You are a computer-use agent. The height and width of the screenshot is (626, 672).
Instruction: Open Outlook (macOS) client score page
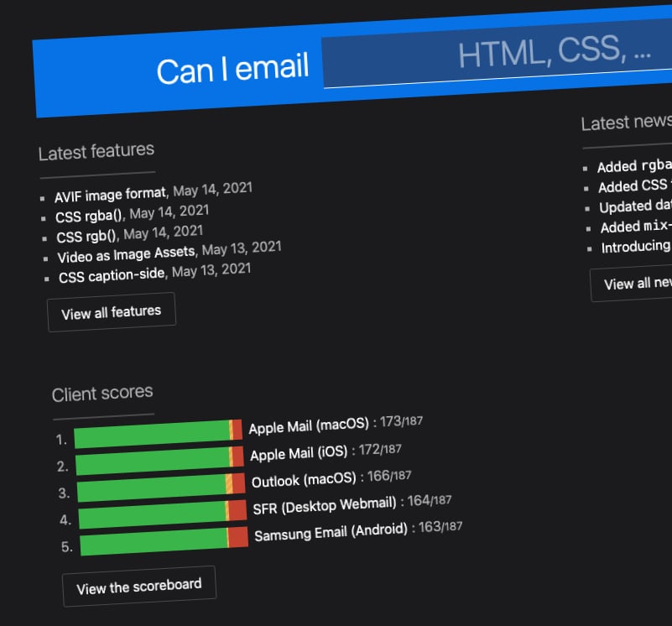(305, 481)
